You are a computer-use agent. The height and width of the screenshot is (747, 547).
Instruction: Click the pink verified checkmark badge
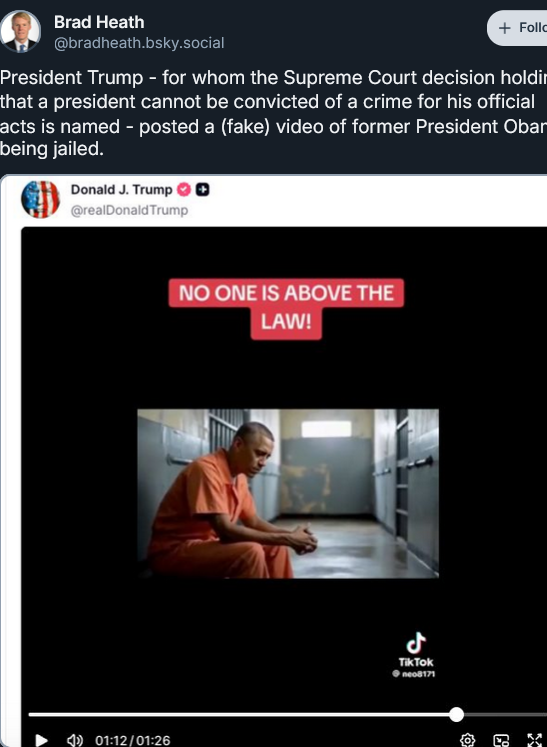pyautogui.click(x=184, y=190)
